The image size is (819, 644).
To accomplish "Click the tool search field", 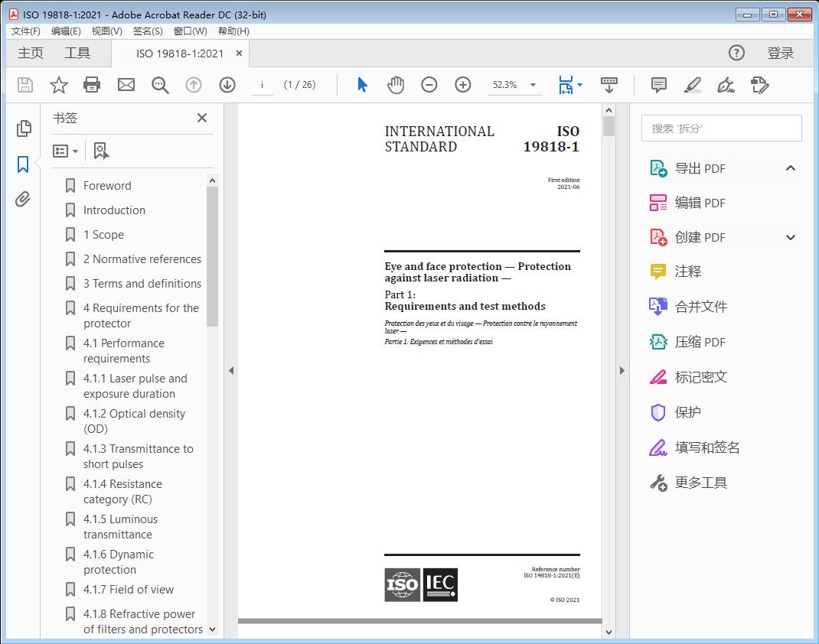I will click(x=721, y=128).
